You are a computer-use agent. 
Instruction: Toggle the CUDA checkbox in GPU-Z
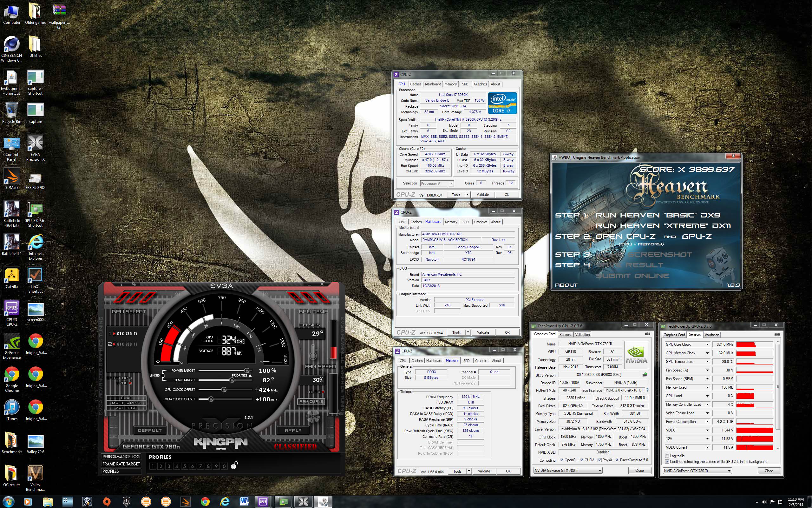582,460
